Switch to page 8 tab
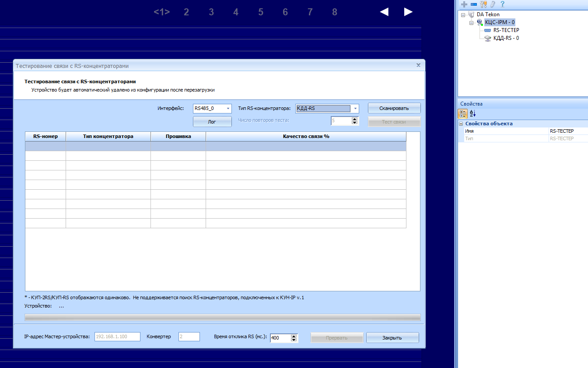Viewport: 588px width, 368px height. (x=335, y=12)
